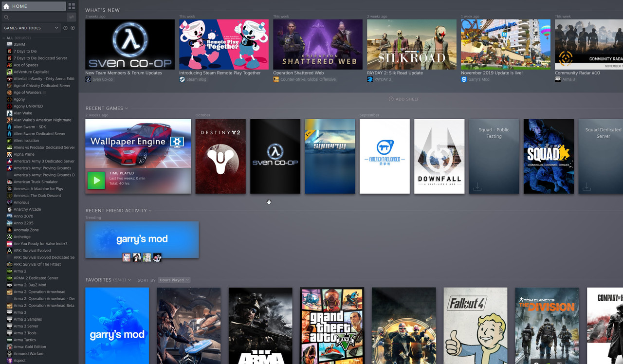Select Armored Warfare in list
Image resolution: width=623 pixels, height=364 pixels.
28,354
